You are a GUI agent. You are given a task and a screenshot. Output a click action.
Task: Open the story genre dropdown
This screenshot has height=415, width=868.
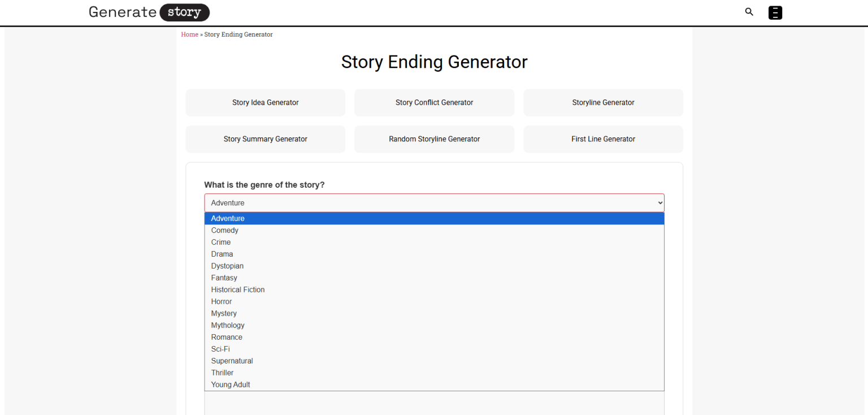(434, 202)
